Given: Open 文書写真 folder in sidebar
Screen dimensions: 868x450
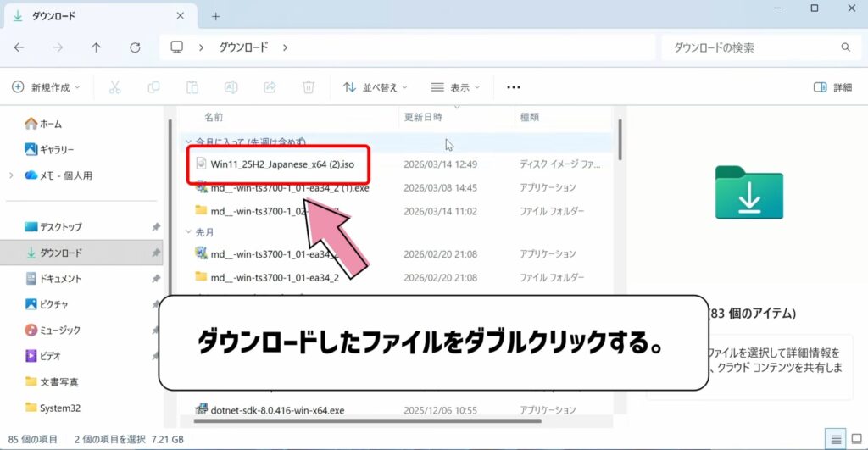Looking at the screenshot, I should click(x=52, y=382).
